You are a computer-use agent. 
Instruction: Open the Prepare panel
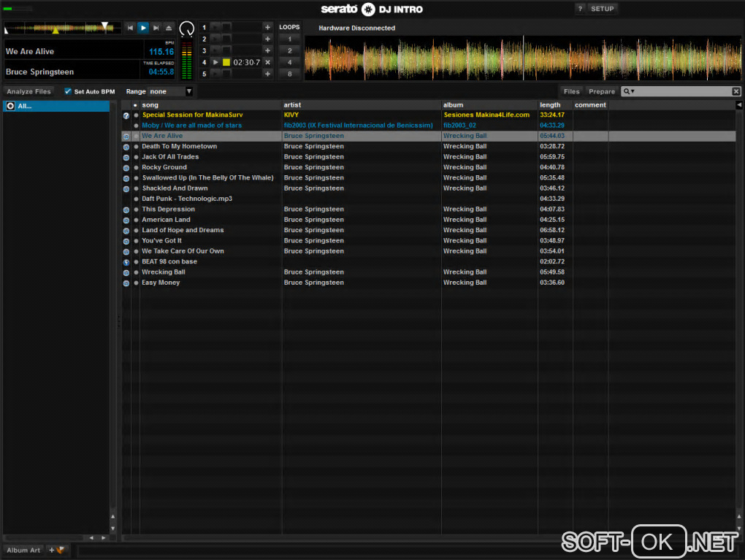pos(602,91)
